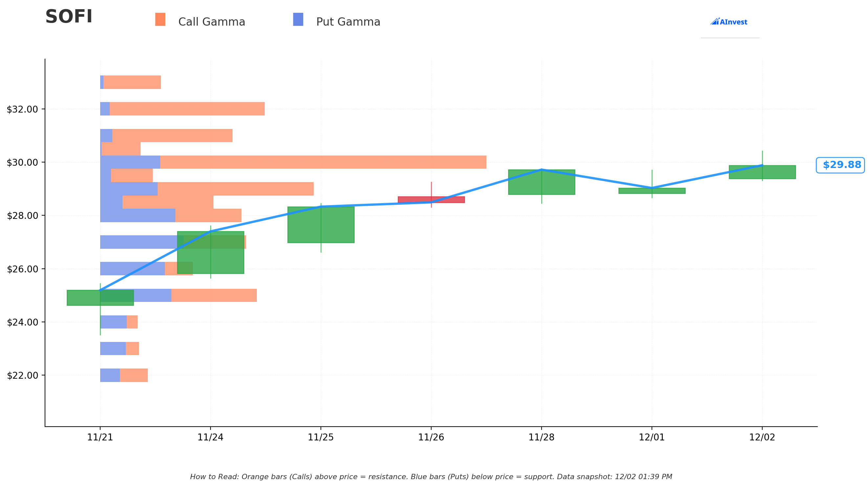This screenshot has height=487, width=868.
Task: Click the 12/02 date axis label
Action: click(762, 437)
